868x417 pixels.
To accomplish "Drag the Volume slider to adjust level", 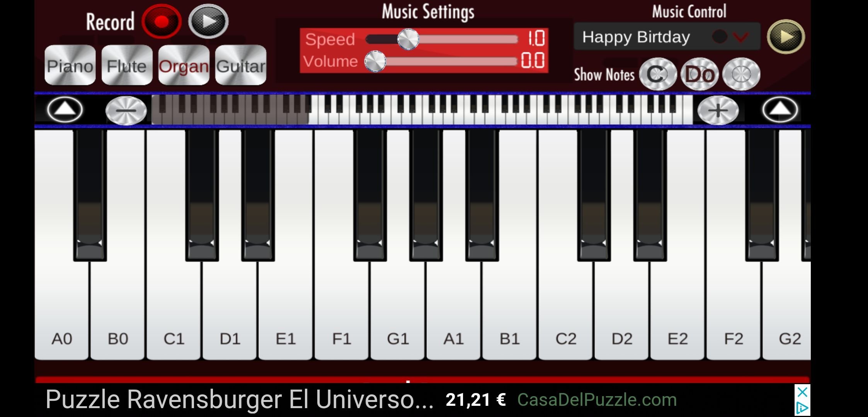I will tap(376, 61).
